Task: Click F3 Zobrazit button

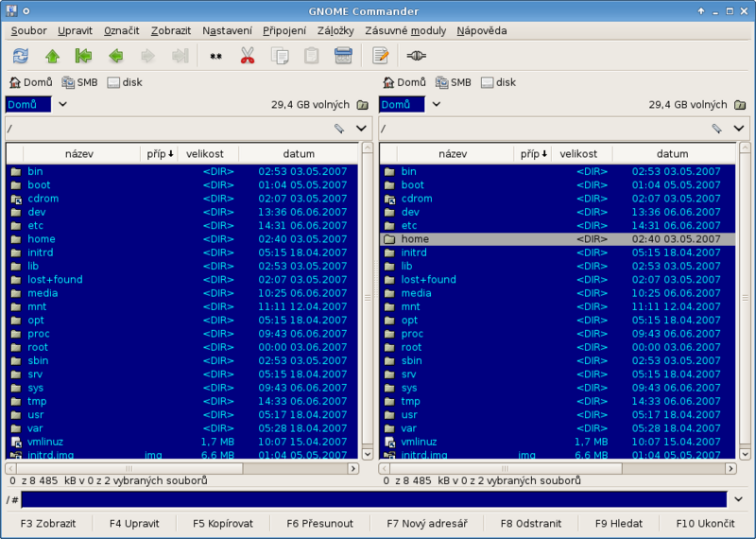Action: 48,524
